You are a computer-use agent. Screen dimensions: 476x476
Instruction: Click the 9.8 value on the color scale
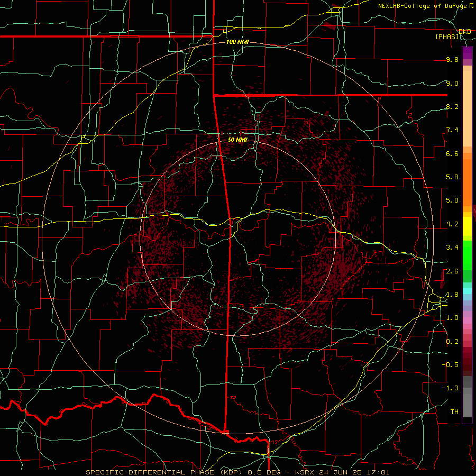452,59
